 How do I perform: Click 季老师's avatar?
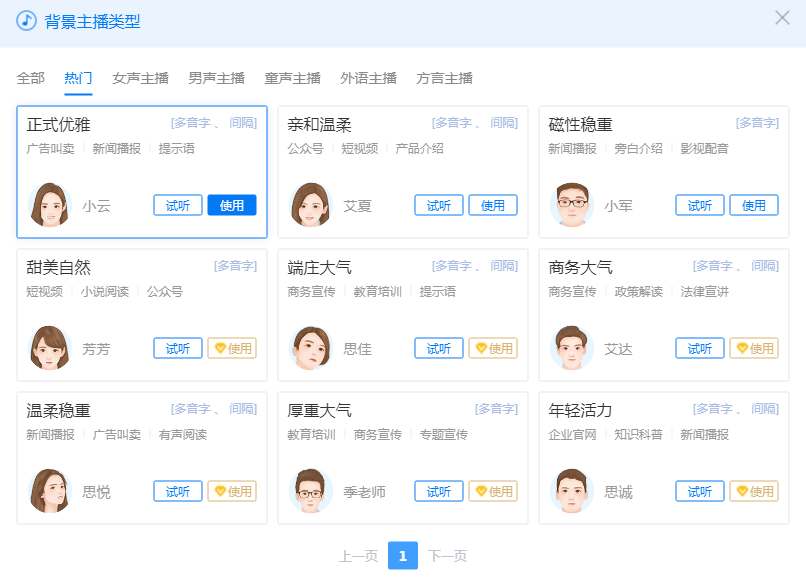pyautogui.click(x=310, y=491)
